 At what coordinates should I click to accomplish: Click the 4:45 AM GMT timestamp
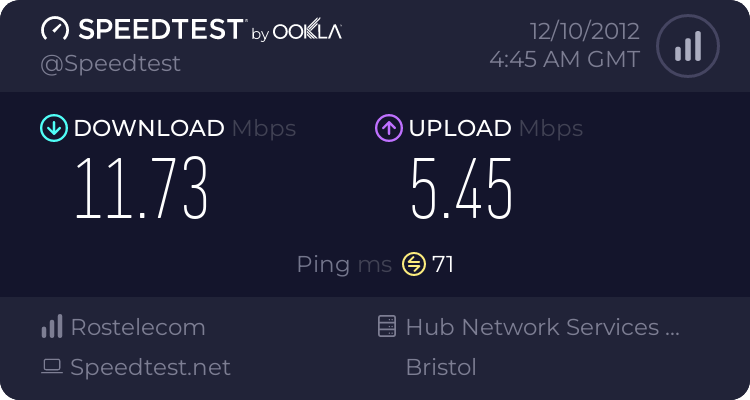pos(564,60)
